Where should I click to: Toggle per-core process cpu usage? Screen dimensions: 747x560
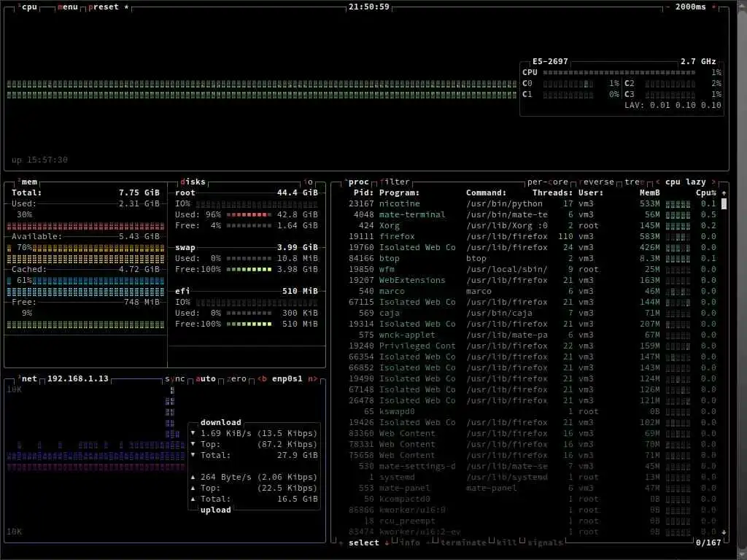(548, 182)
